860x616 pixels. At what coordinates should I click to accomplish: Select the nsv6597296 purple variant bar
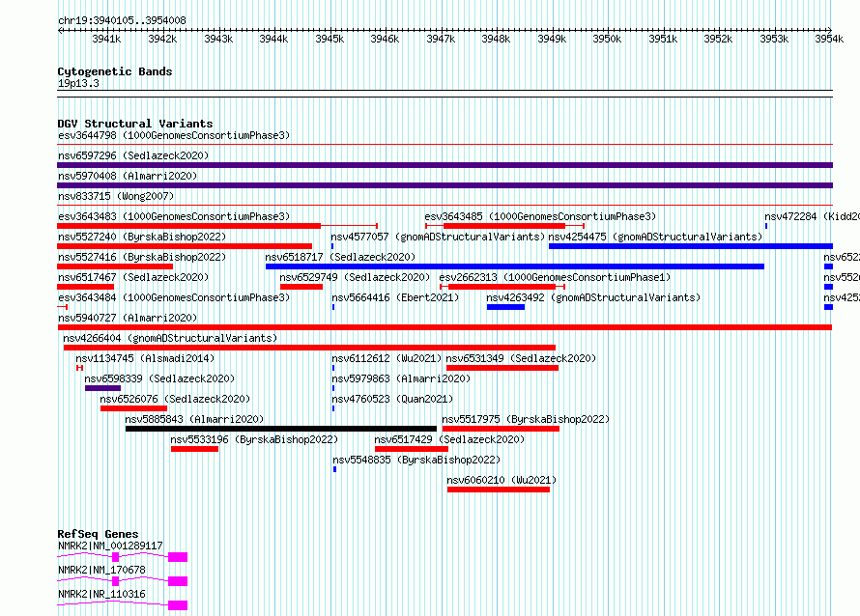pos(444,165)
